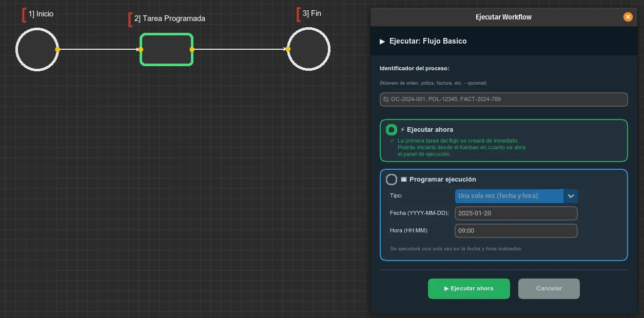Viewport: 644px width, 318px height.
Task: Close the Ejecutar Workflow dialog
Action: tap(628, 17)
